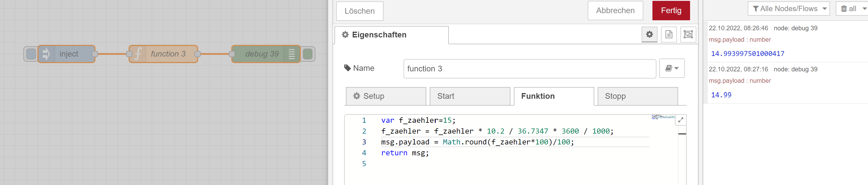Open the node appearance settings icon

pyautogui.click(x=688, y=35)
